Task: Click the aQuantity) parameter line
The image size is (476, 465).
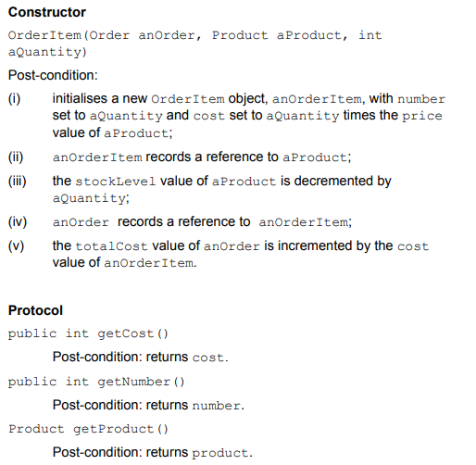Action: (47, 52)
